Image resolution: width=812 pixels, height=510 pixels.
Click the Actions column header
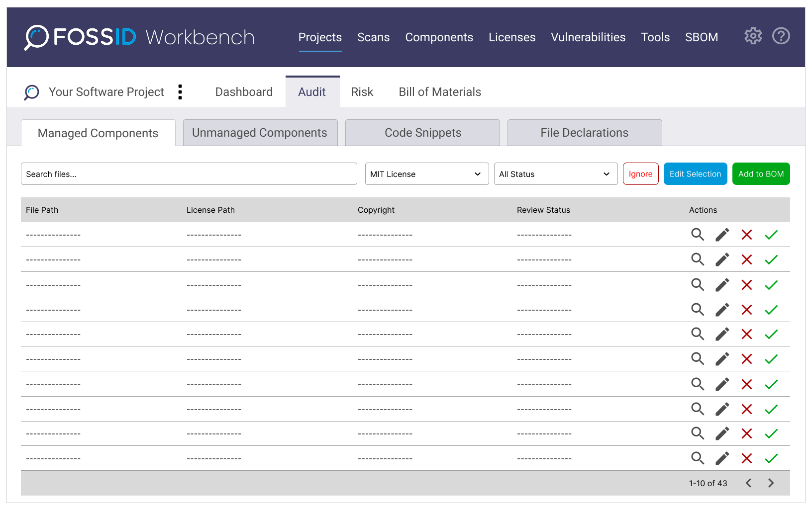coord(703,210)
